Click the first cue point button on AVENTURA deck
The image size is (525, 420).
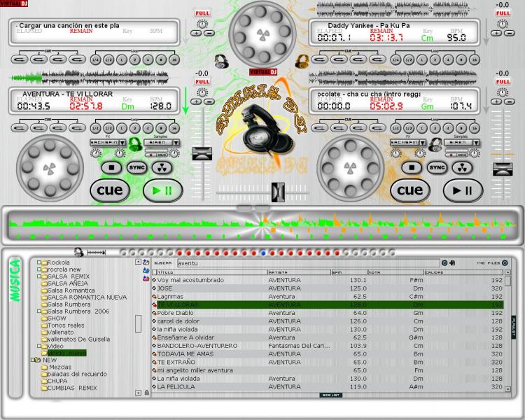click(20, 127)
